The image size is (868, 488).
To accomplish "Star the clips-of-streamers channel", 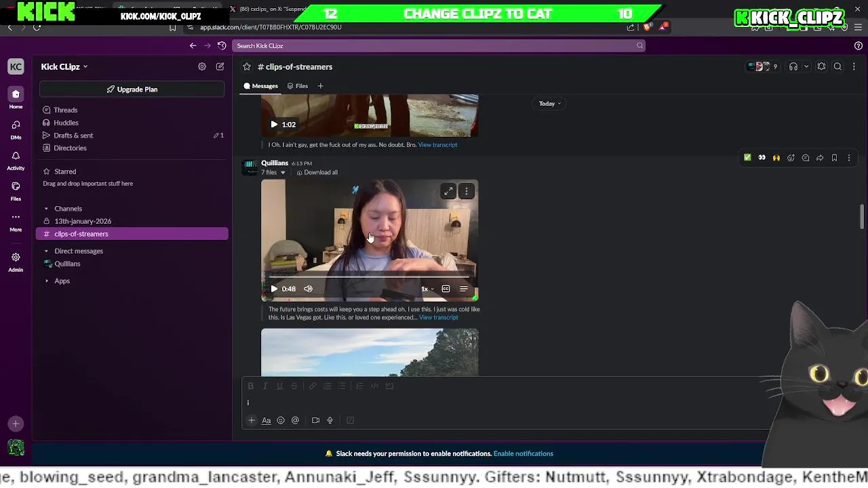I will 247,66.
